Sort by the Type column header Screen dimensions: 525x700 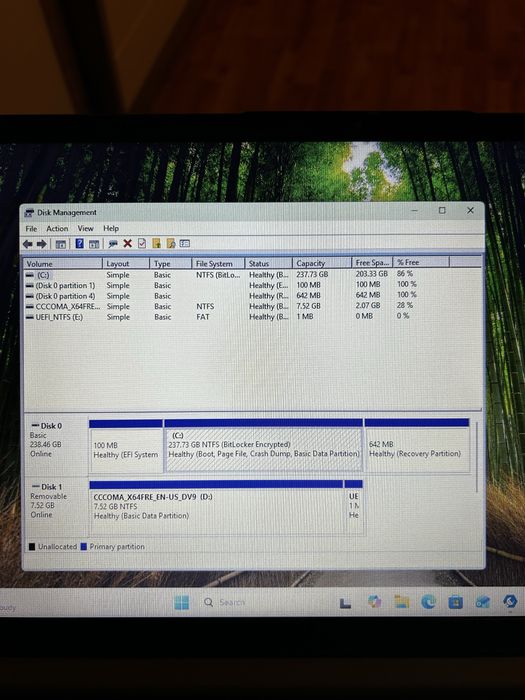coord(171,263)
